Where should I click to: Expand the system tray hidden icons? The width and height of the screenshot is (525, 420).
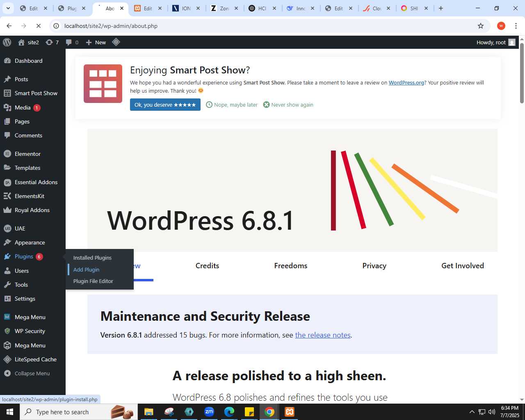point(472,412)
